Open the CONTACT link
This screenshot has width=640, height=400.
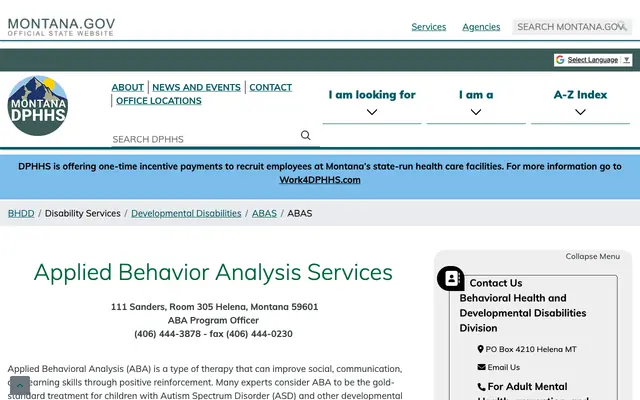tap(271, 87)
